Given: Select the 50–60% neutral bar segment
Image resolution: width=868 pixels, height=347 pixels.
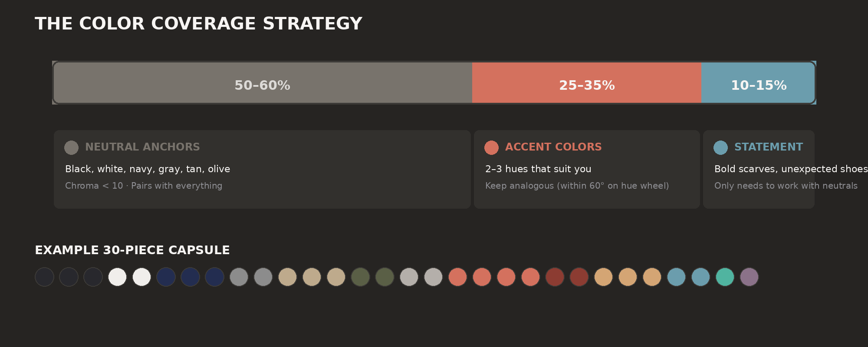Looking at the screenshot, I should pyautogui.click(x=263, y=83).
